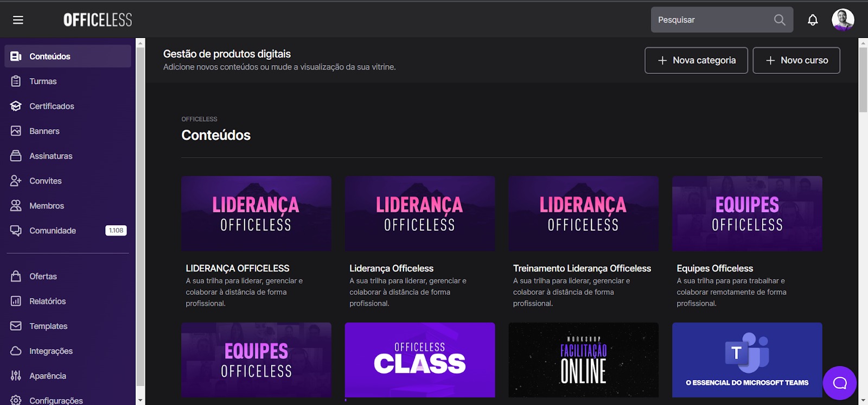Select Conteúdos in the sidebar
The image size is (868, 405).
point(68,56)
